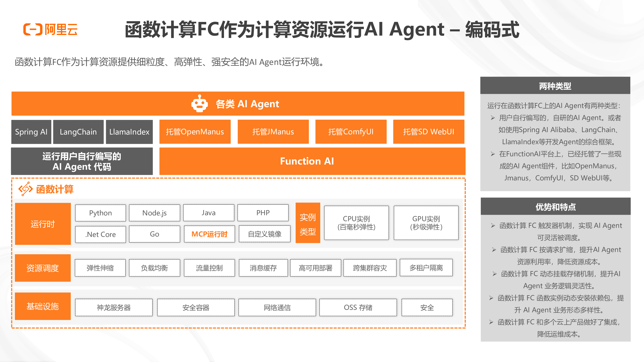This screenshot has height=362, width=644.
Task: Click the Function AI orange bar
Action: [x=312, y=161]
